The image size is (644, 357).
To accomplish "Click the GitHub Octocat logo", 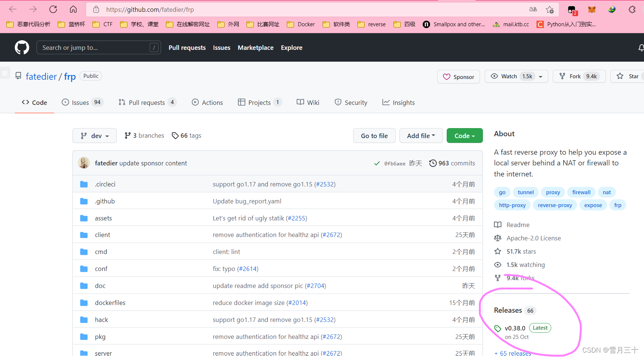I will click(22, 48).
